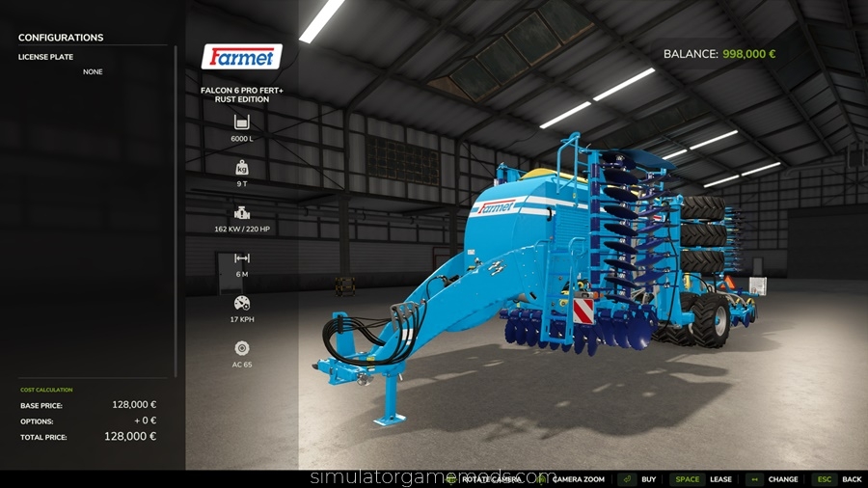
Task: Go BACK from the shop configuration
Action: (x=852, y=479)
